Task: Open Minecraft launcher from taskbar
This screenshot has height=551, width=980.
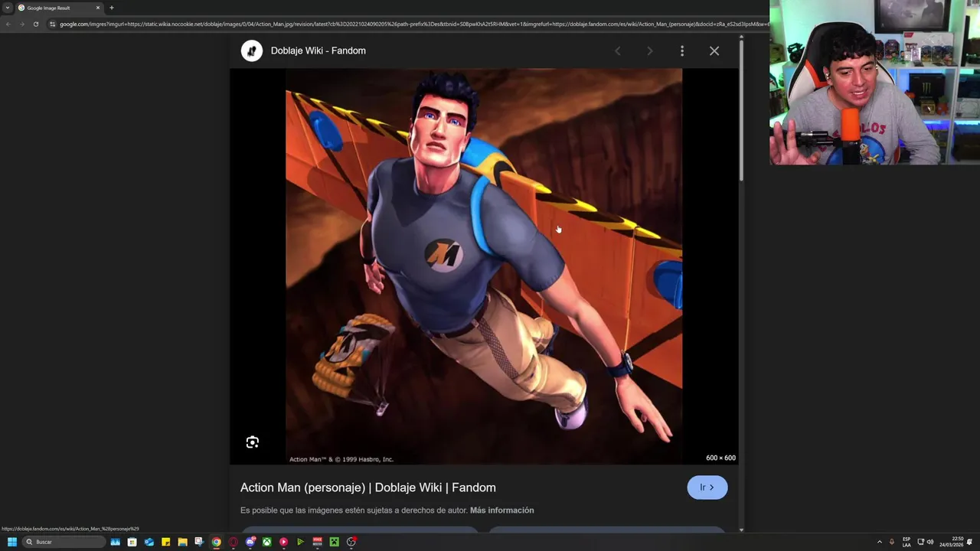Action: (x=335, y=542)
